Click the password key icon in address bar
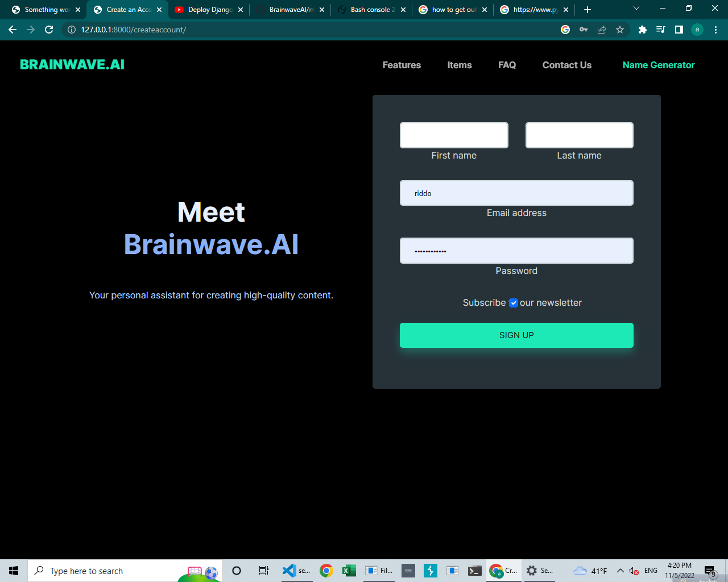 [x=584, y=30]
